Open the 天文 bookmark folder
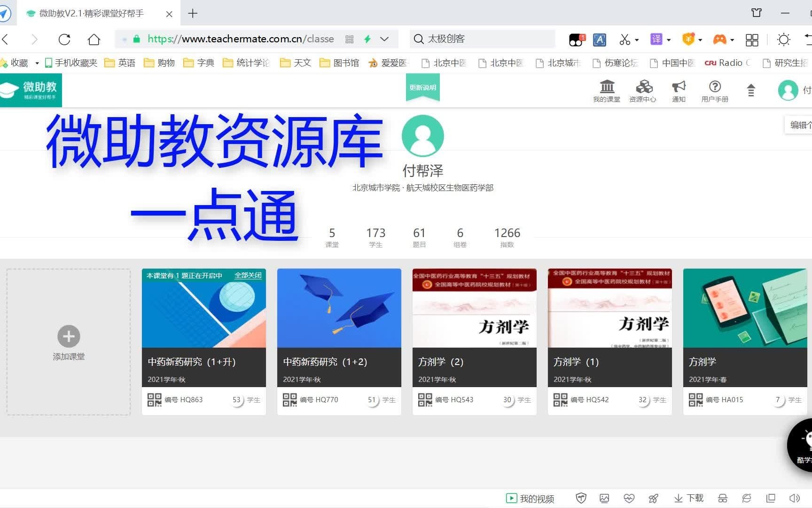This screenshot has height=508, width=812. 296,63
